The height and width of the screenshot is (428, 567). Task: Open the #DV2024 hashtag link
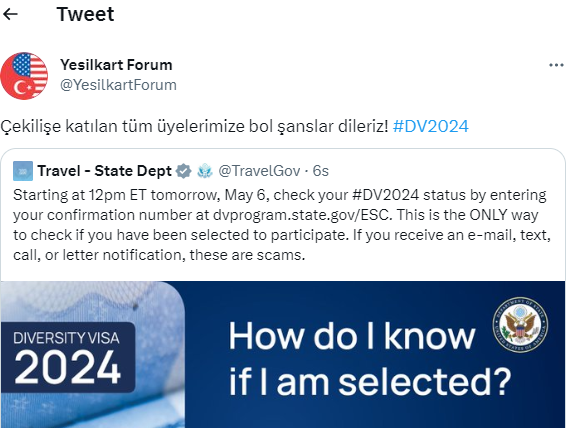(430, 127)
